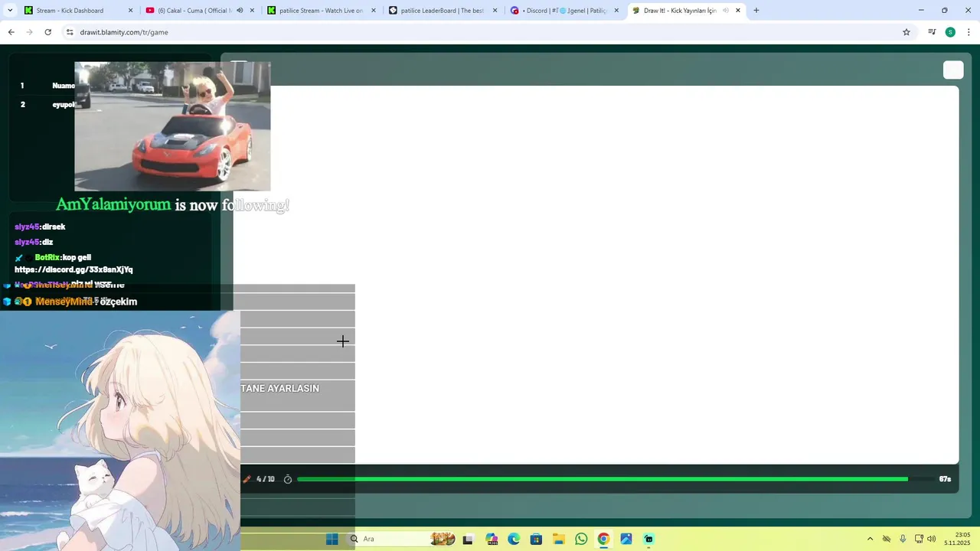Expand hidden system tray icons
980x551 pixels.
(870, 539)
